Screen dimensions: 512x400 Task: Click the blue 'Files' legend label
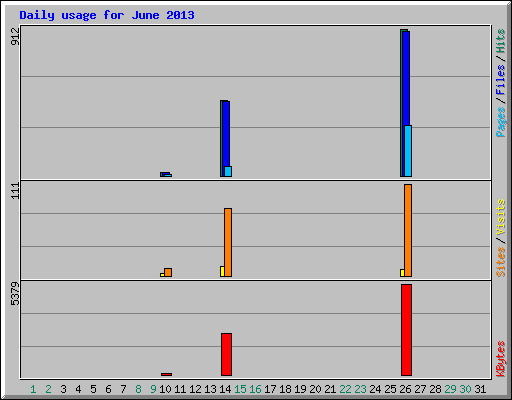[x=500, y=79]
